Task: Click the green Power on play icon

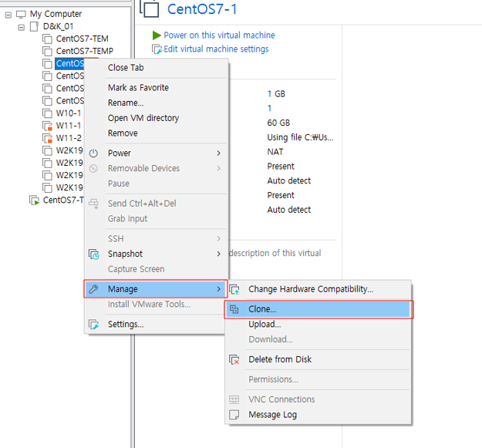Action: click(x=157, y=35)
